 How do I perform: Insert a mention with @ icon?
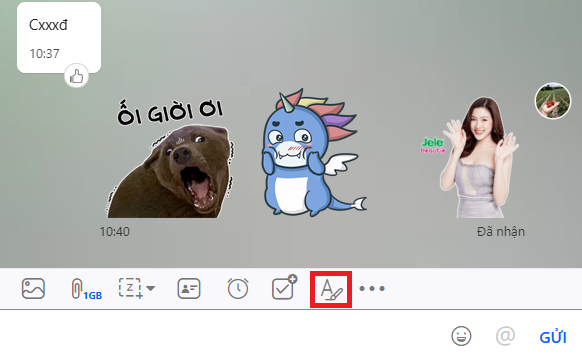point(505,336)
